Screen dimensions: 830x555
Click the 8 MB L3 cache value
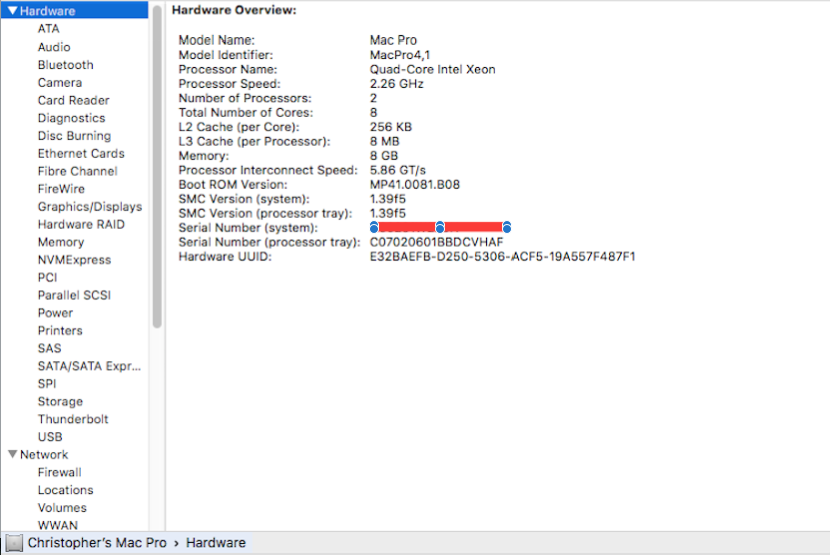pyautogui.click(x=384, y=141)
